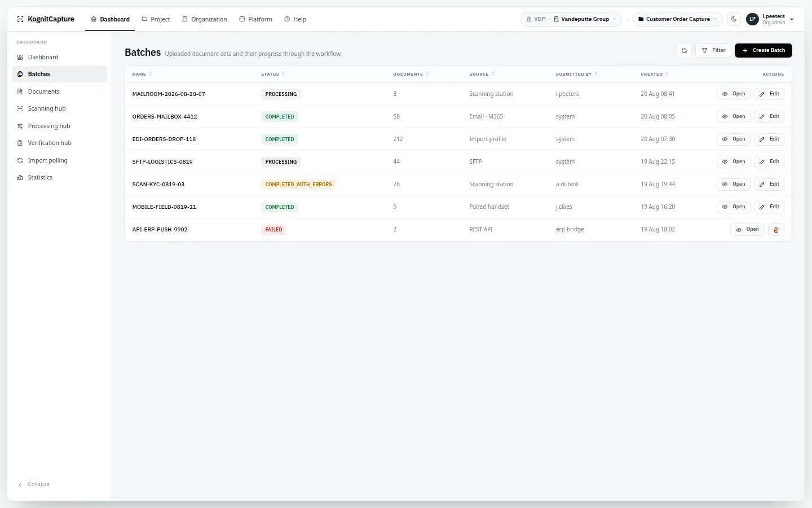This screenshot has height=508, width=812.
Task: Open the Statistics section
Action: (x=60, y=177)
